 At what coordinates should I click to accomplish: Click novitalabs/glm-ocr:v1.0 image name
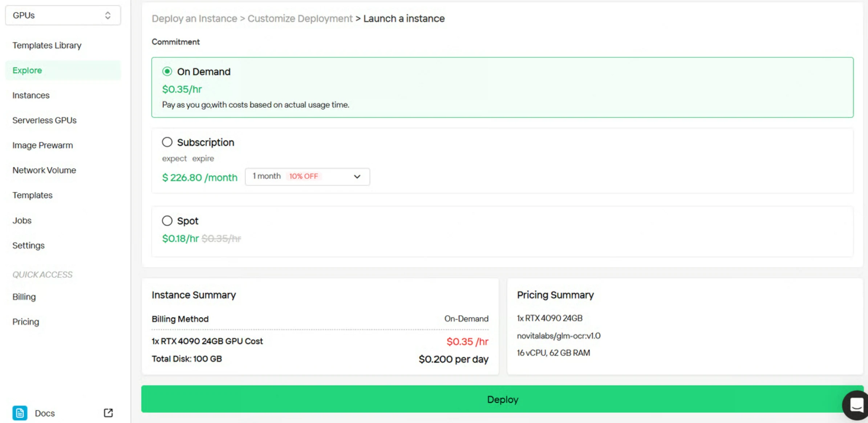tap(559, 336)
